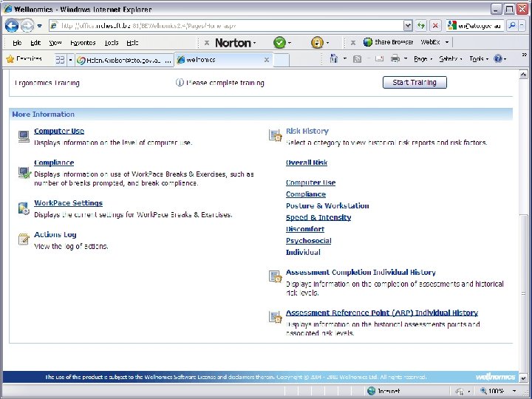This screenshot has height=399, width=532.
Task: Click the browser Back arrow button
Action: tap(12, 26)
